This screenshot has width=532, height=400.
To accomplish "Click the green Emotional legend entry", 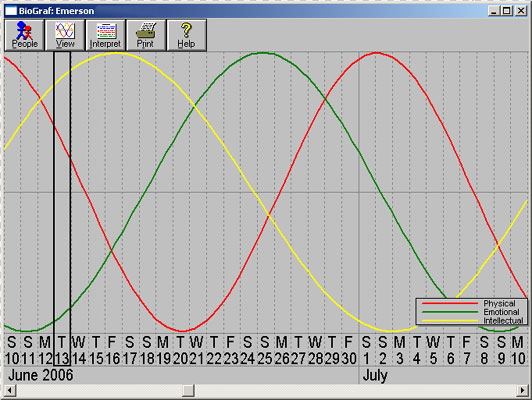I will 471,312.
